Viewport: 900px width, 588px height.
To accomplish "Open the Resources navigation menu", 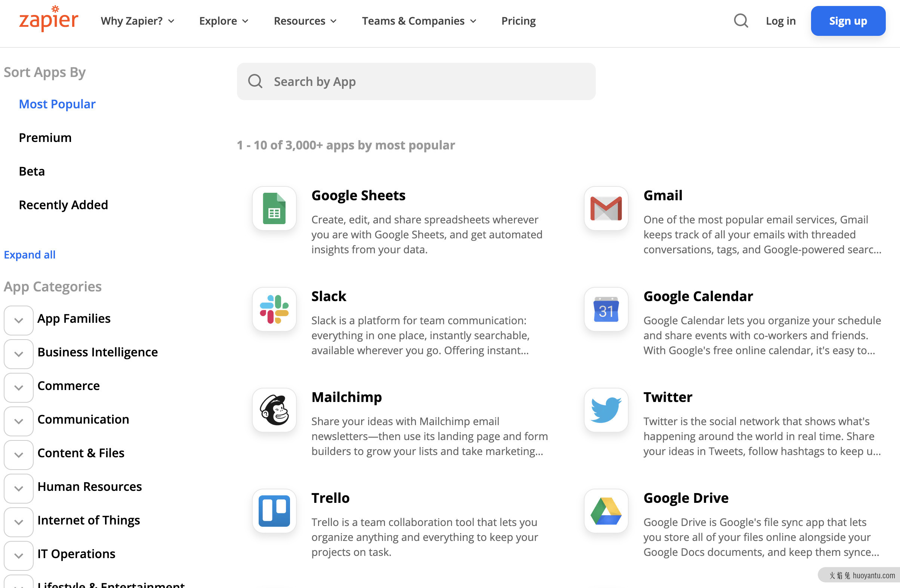I will point(305,21).
